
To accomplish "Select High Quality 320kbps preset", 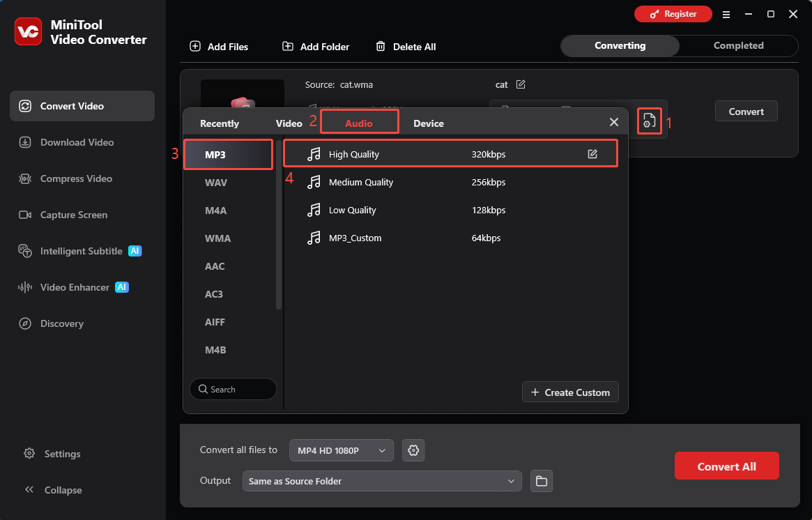I will click(450, 154).
